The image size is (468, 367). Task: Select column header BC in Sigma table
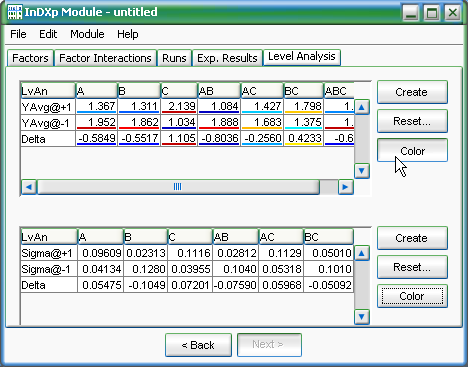point(328,237)
